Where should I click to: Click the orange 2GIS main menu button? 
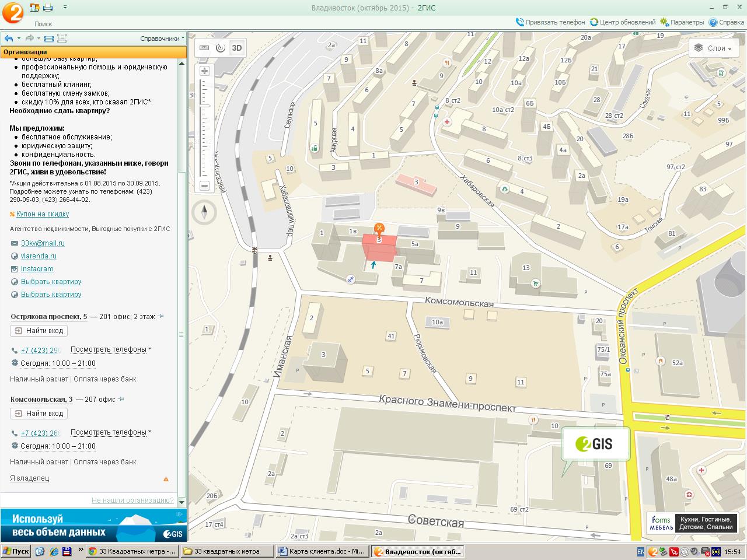pos(12,13)
